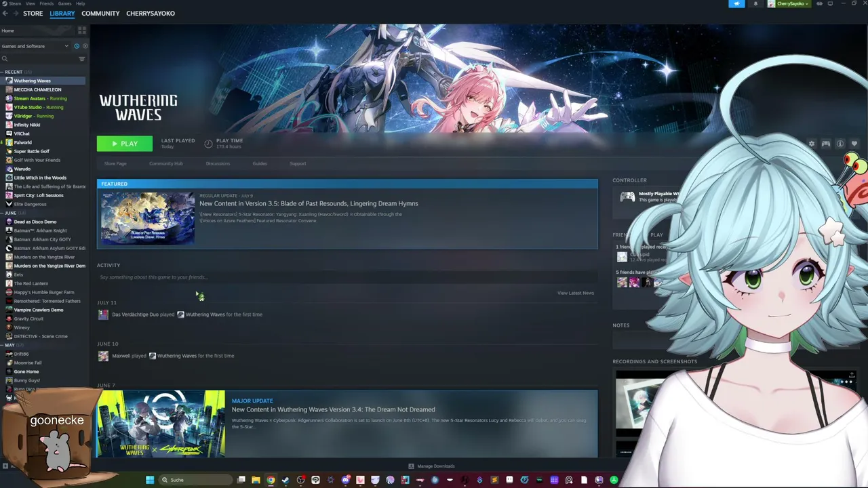Open the Discussions link
This screenshot has height=488, width=868.
tap(218, 163)
